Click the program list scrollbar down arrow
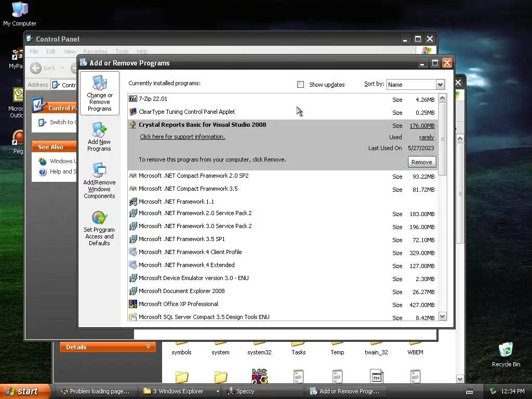The height and width of the screenshot is (399, 532). tap(442, 316)
